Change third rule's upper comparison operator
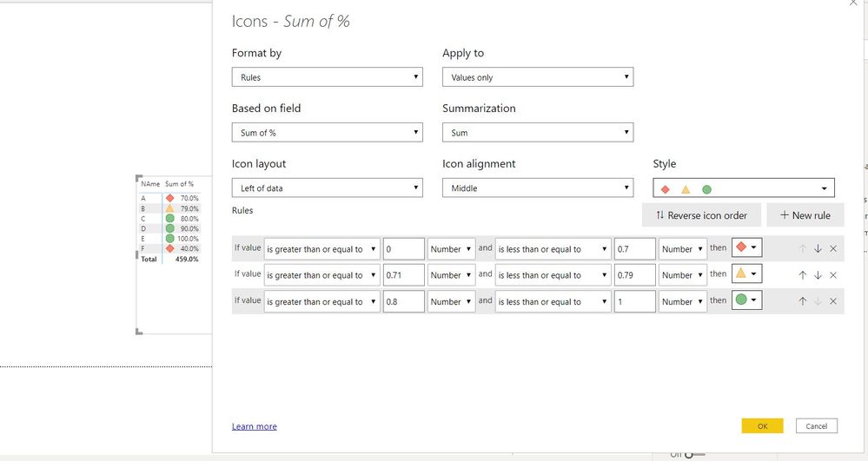The width and height of the screenshot is (868, 461). 553,301
